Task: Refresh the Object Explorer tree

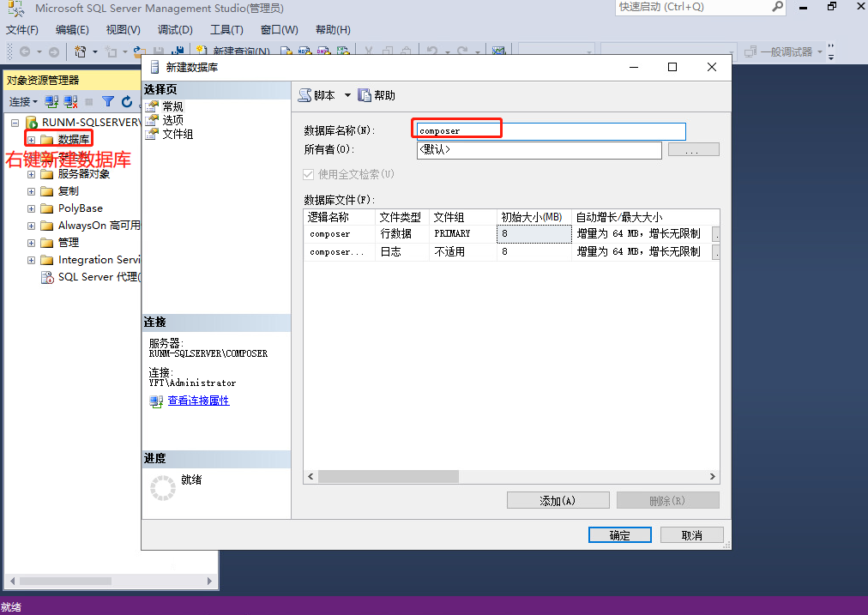Action: click(x=127, y=102)
